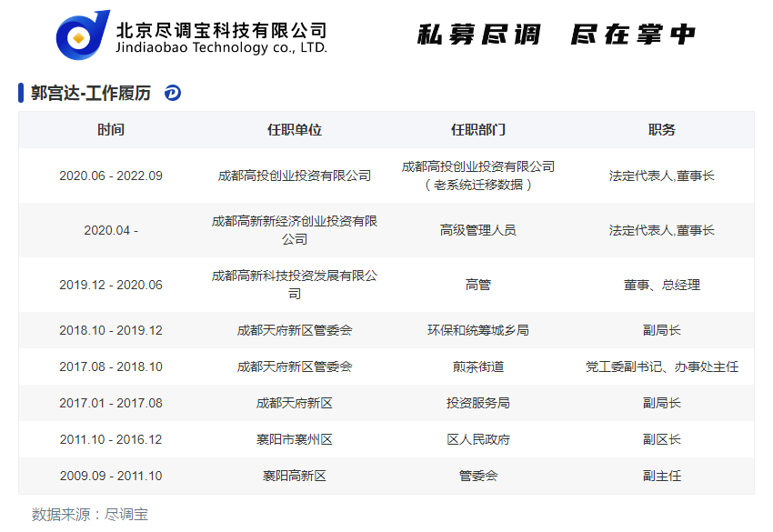Image resolution: width=773 pixels, height=532 pixels.
Task: Click the Jindiaobao company logo icon
Action: tap(83, 36)
